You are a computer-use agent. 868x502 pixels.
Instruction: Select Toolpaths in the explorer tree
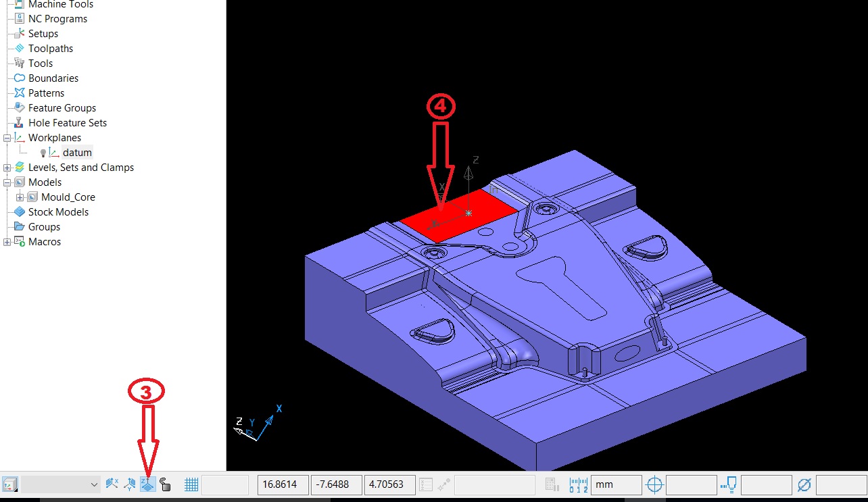click(51, 48)
